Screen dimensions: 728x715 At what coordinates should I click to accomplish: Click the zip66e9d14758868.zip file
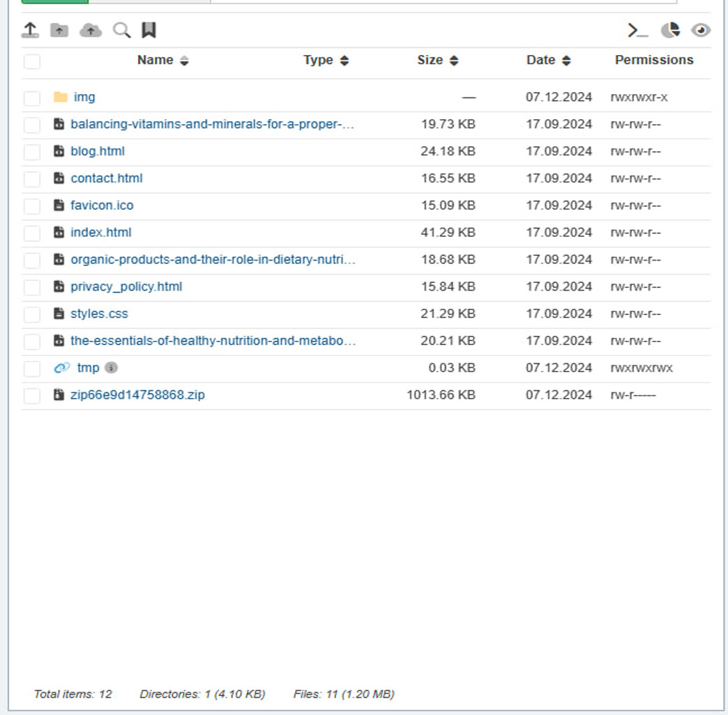tap(137, 395)
